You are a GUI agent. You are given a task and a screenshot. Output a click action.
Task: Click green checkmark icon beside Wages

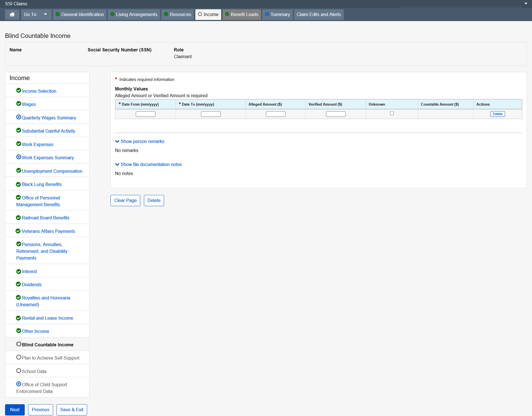[18, 104]
